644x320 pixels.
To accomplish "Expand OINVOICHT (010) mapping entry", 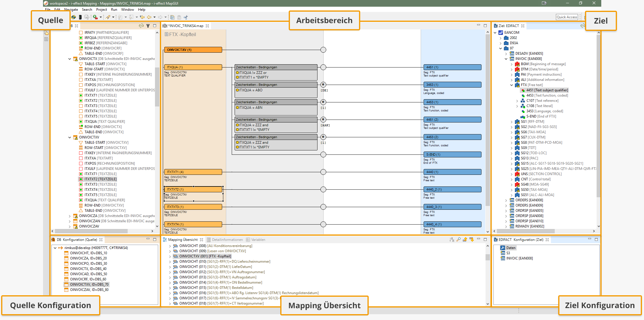I will click(170, 262).
